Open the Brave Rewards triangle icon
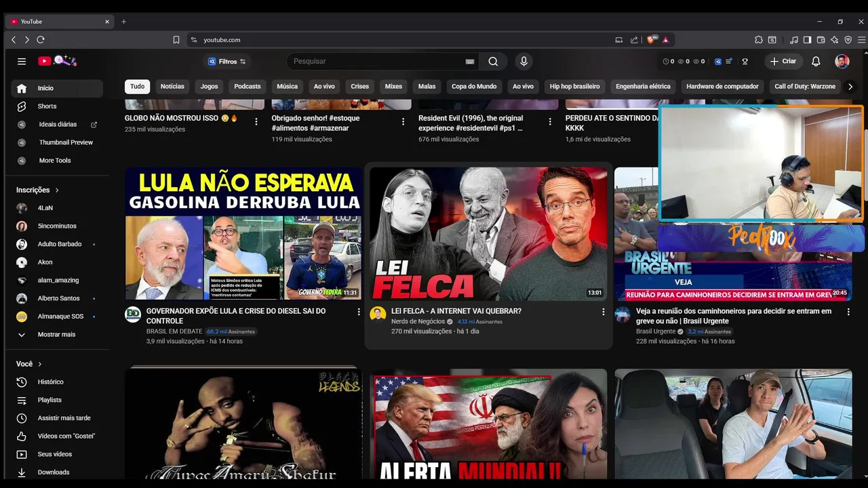868x488 pixels. point(666,40)
